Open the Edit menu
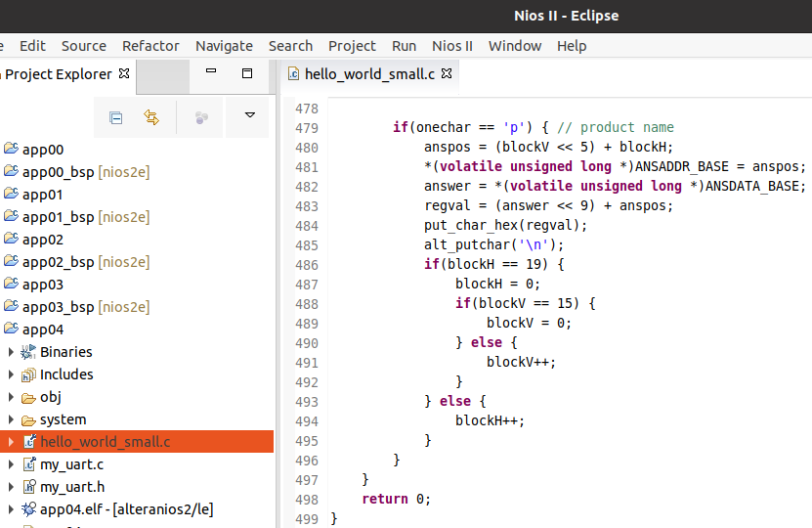 (x=32, y=46)
